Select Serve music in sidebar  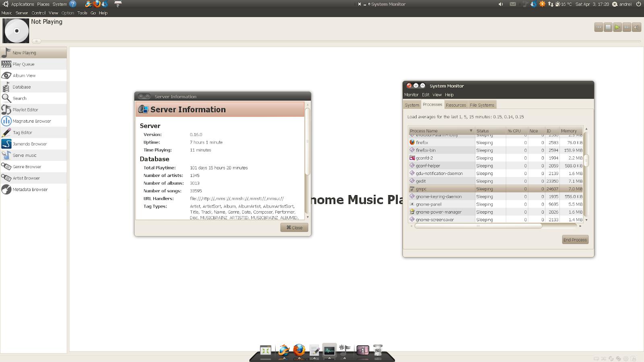33,155
